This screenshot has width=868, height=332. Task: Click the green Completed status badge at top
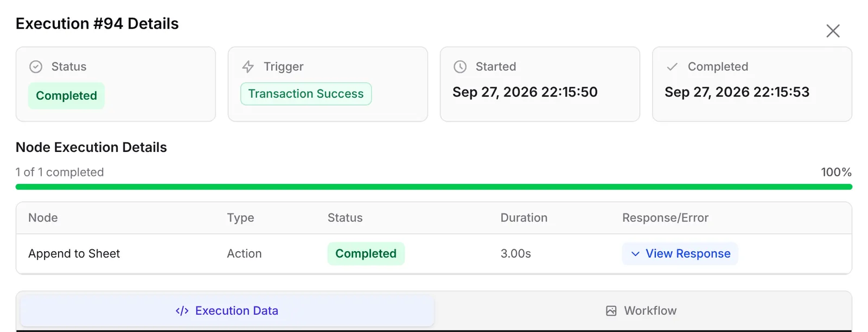66,95
